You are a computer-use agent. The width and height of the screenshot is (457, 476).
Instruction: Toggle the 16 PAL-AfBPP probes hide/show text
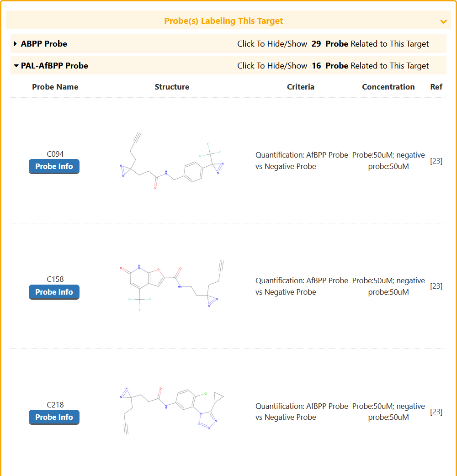click(333, 66)
